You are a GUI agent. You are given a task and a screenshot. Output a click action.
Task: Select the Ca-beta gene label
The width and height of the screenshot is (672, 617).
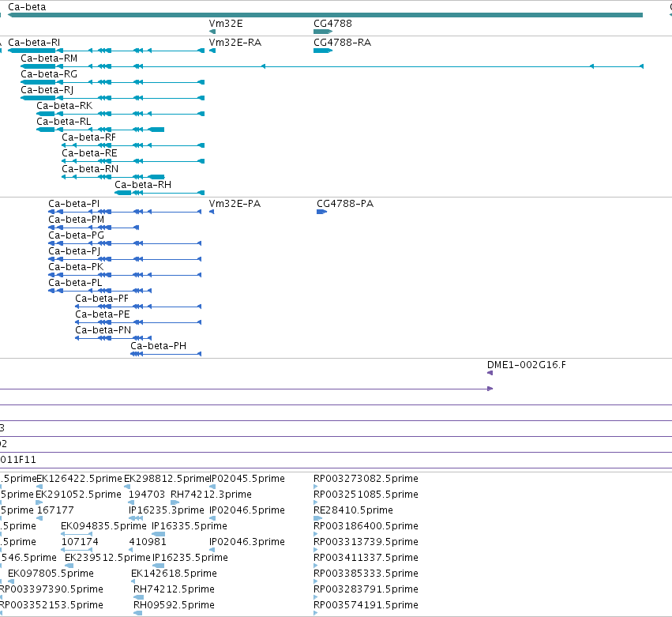coord(27,7)
